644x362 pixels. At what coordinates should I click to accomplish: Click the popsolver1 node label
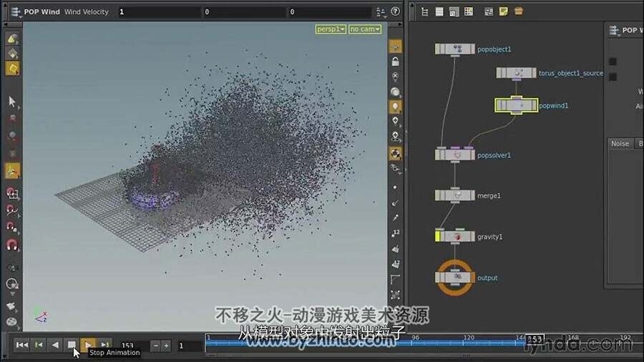tap(494, 155)
